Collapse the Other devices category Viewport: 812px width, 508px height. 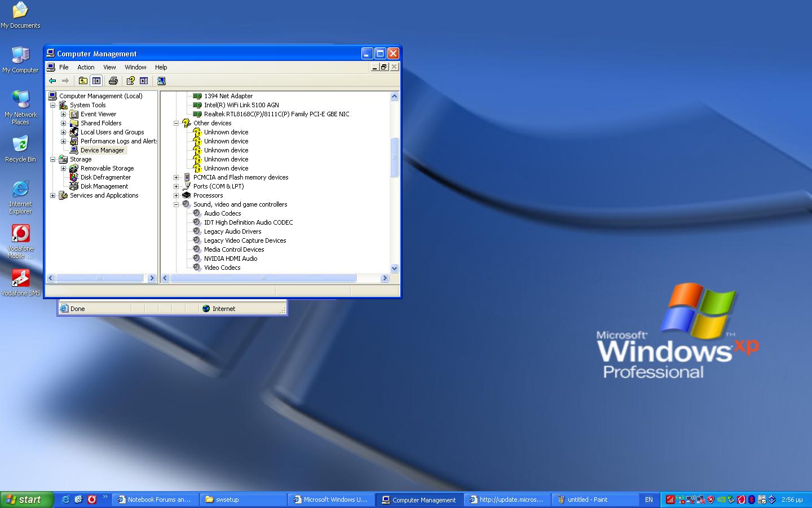[176, 123]
